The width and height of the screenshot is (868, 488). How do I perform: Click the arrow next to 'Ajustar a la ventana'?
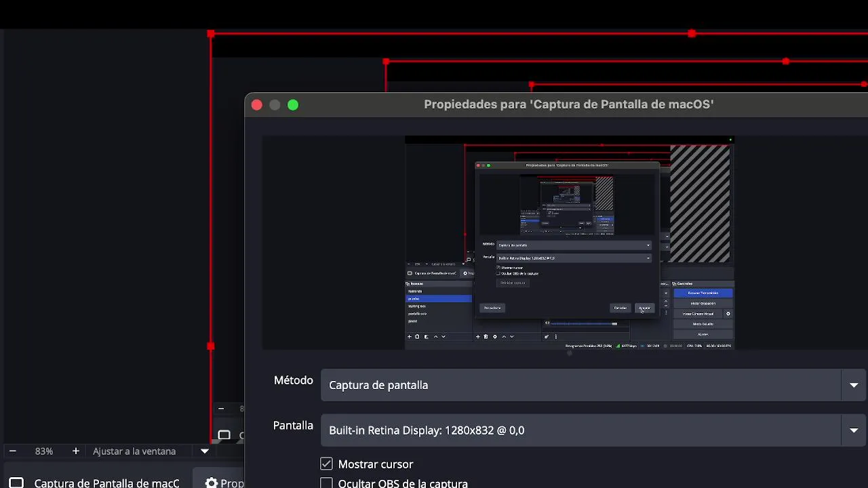(x=205, y=451)
